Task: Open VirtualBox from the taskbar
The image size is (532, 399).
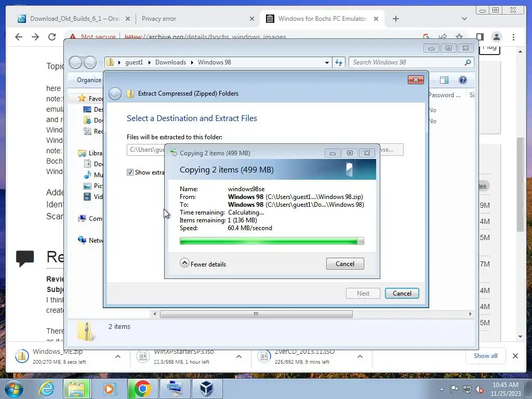Action: [x=206, y=389]
